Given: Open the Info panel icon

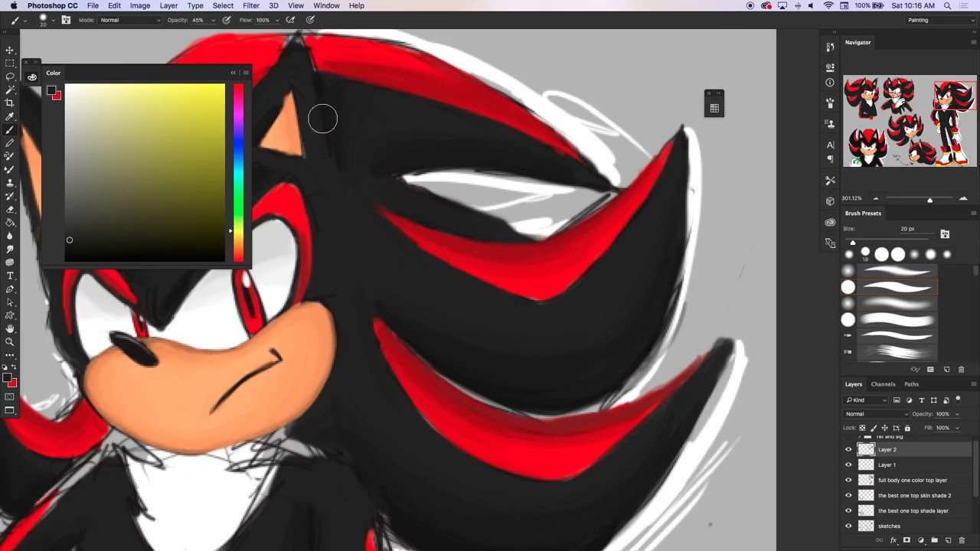Looking at the screenshot, I should [x=831, y=83].
